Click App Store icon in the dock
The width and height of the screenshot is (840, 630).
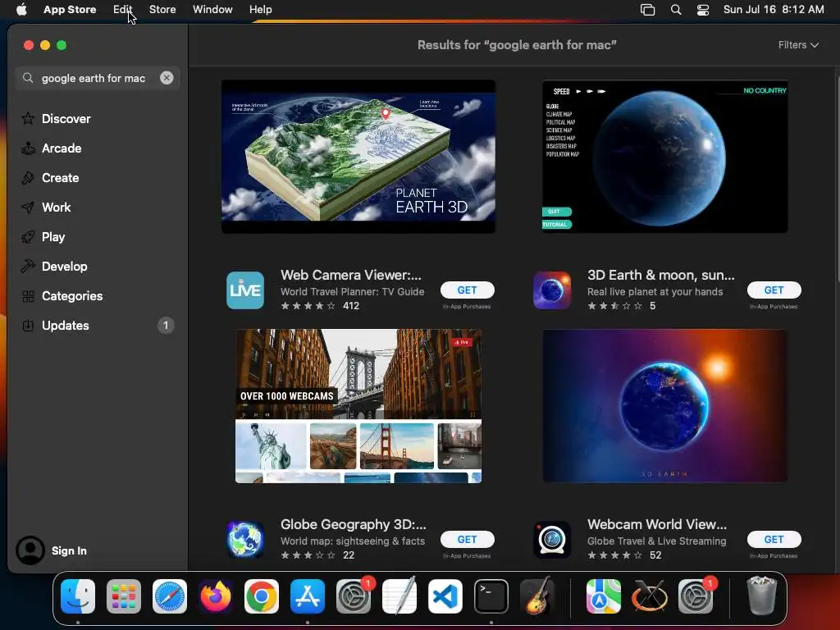pos(308,596)
